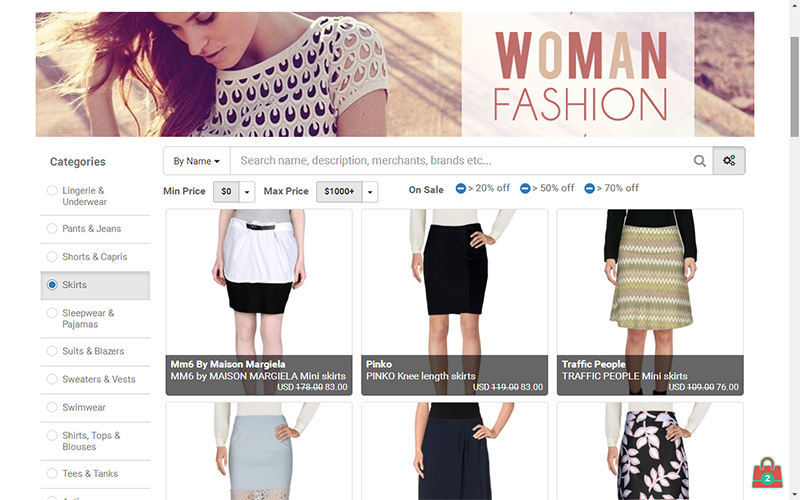This screenshot has height=500, width=800.
Task: Select Shorts & Capris category
Action: click(95, 257)
